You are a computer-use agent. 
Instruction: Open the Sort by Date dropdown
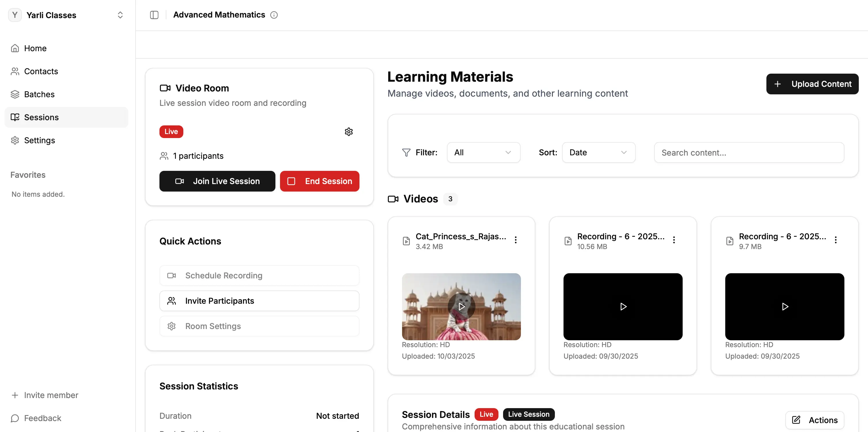(598, 152)
